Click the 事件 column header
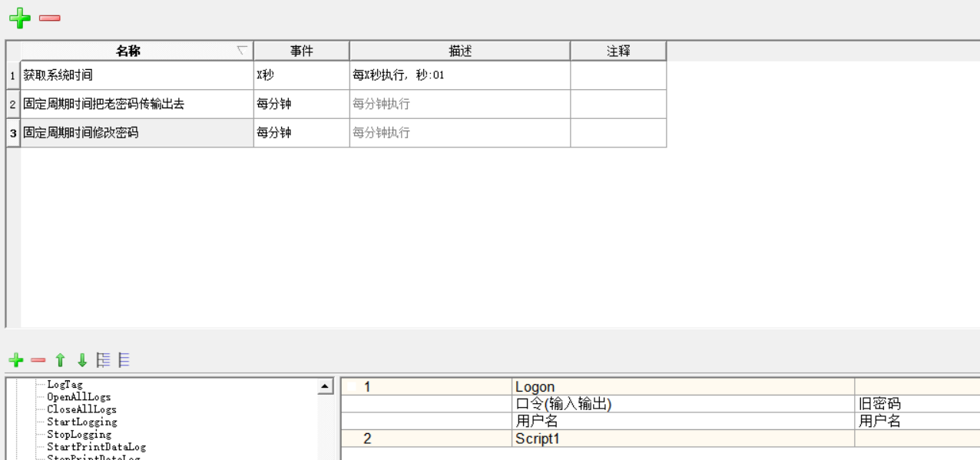The image size is (980, 460). pos(302,51)
